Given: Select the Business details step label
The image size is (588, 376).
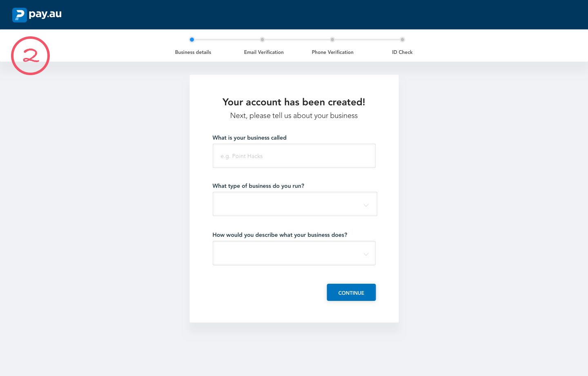Looking at the screenshot, I should click(193, 52).
